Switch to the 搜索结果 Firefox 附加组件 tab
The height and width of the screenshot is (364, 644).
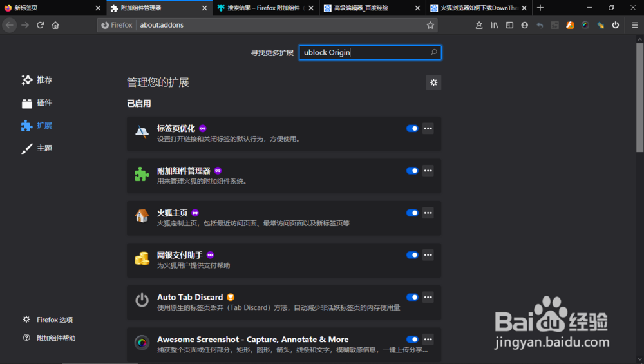[266, 8]
